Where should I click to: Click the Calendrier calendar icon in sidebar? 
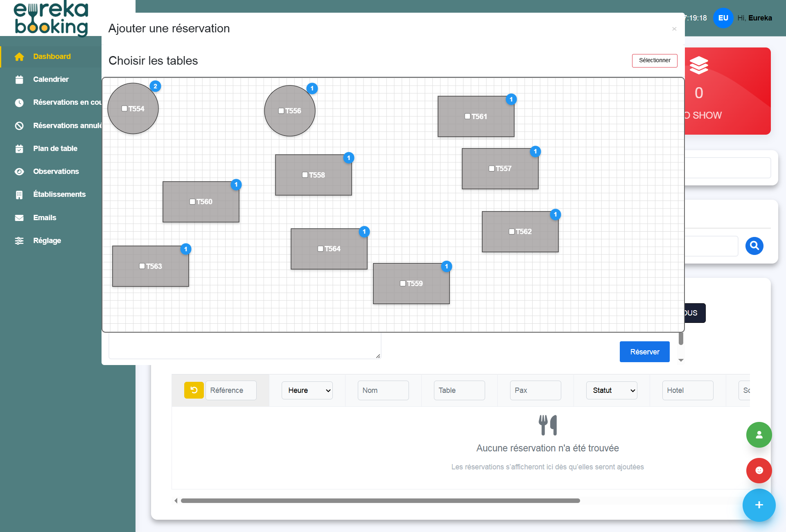click(19, 79)
